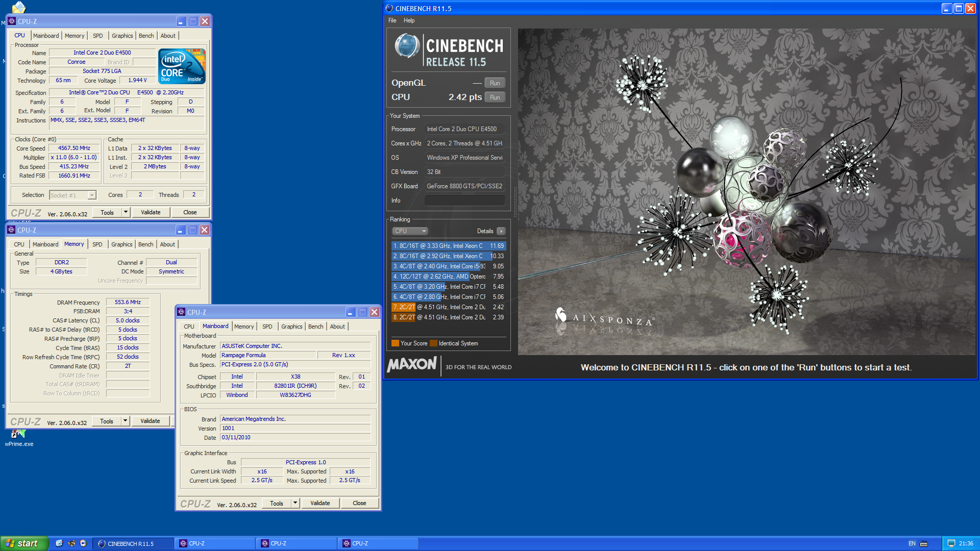Click the monitor icon in the system tray

click(x=951, y=543)
